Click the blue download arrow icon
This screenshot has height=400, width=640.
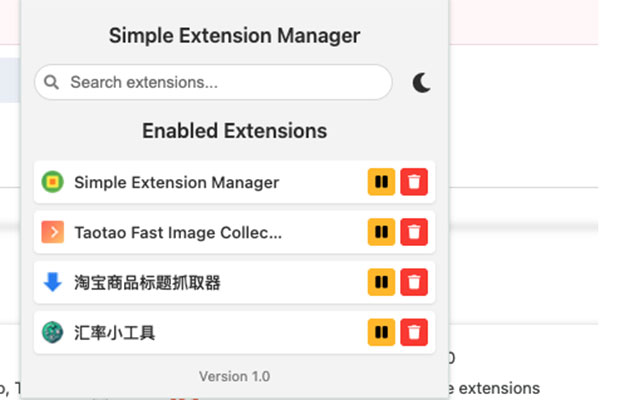pyautogui.click(x=53, y=282)
